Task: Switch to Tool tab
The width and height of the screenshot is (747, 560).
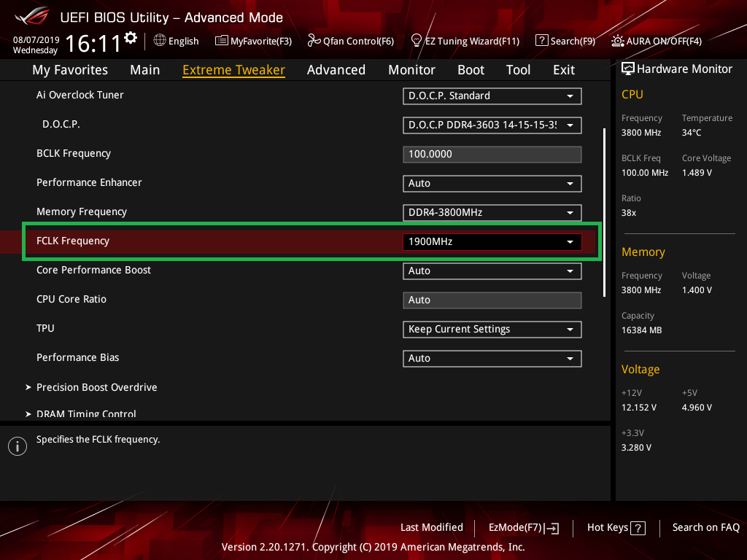Action: [518, 70]
